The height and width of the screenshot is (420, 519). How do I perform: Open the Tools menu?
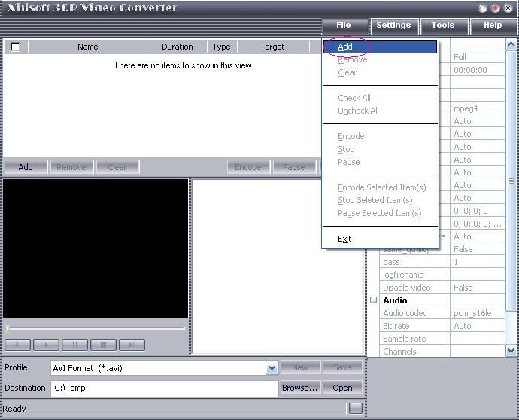pos(442,26)
